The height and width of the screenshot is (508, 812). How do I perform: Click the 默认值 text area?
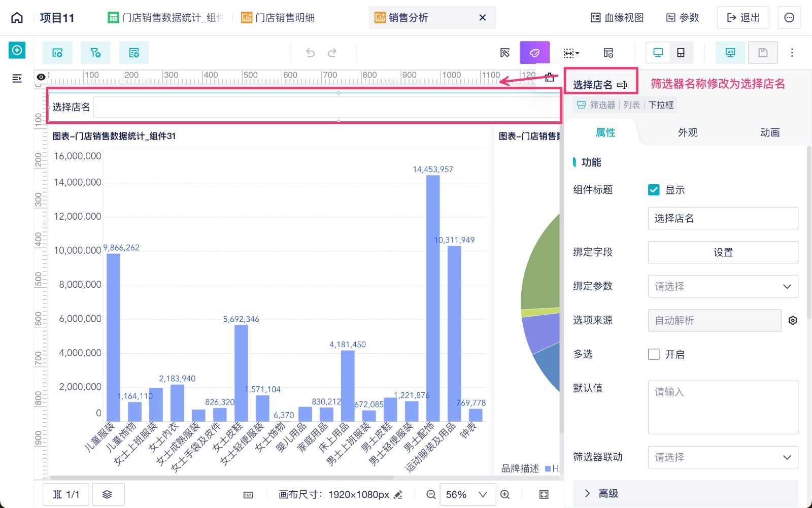723,408
